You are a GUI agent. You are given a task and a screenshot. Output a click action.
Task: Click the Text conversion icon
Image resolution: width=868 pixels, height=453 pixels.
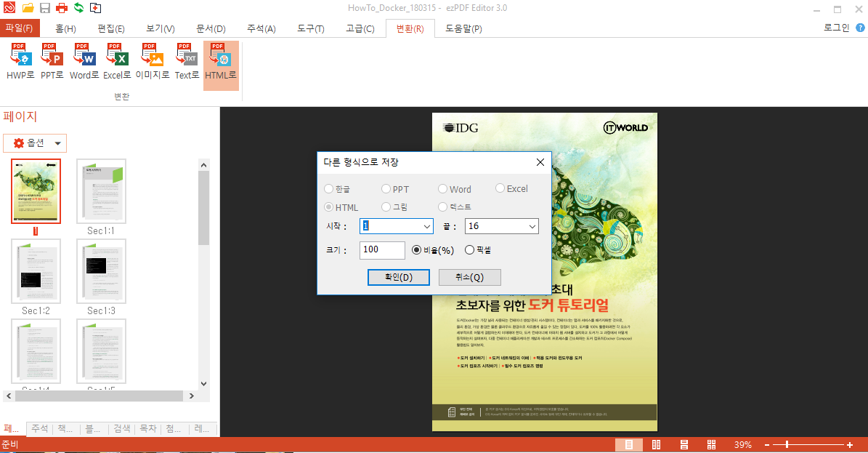tap(187, 62)
